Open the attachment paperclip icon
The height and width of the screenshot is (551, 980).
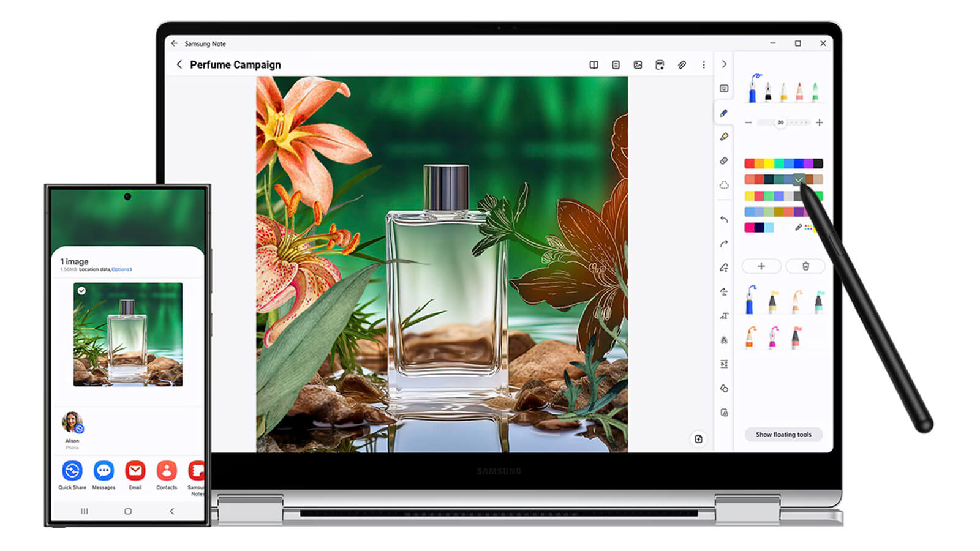click(682, 65)
